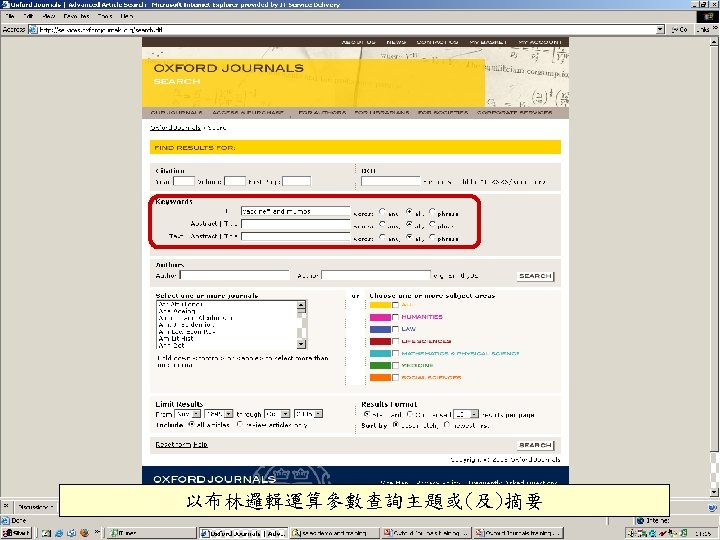720x540 pixels.
Task: Check the All subject areas checkbox
Action: point(395,305)
